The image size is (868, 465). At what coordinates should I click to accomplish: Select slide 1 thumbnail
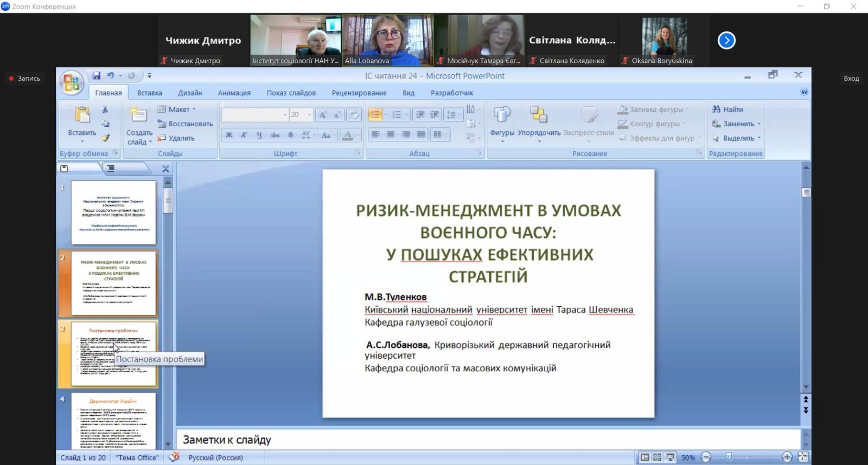113,212
